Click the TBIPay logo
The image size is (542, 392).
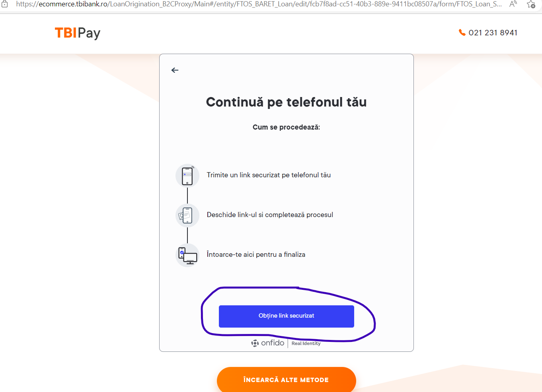pyautogui.click(x=77, y=33)
